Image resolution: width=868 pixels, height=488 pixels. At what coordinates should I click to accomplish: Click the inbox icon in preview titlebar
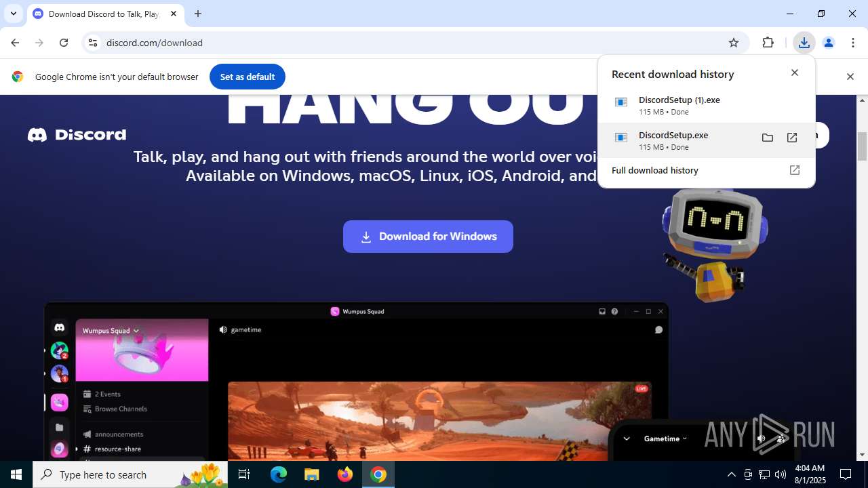click(x=602, y=312)
